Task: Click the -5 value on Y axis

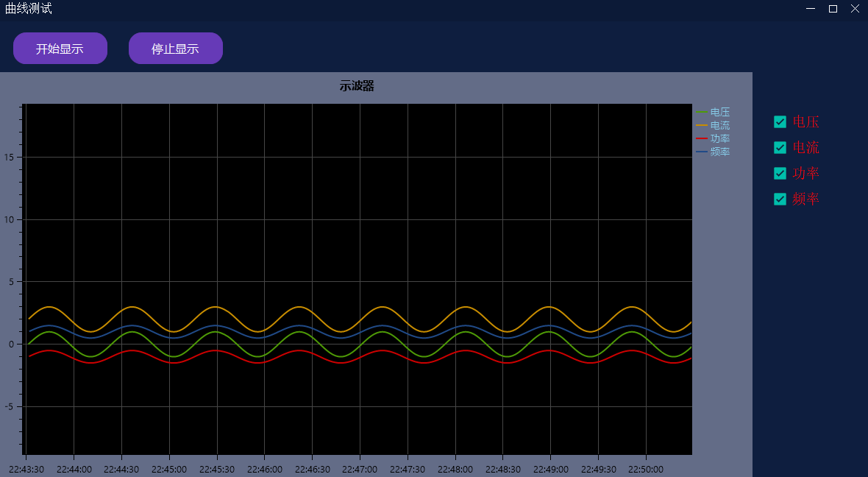Action: click(x=9, y=406)
